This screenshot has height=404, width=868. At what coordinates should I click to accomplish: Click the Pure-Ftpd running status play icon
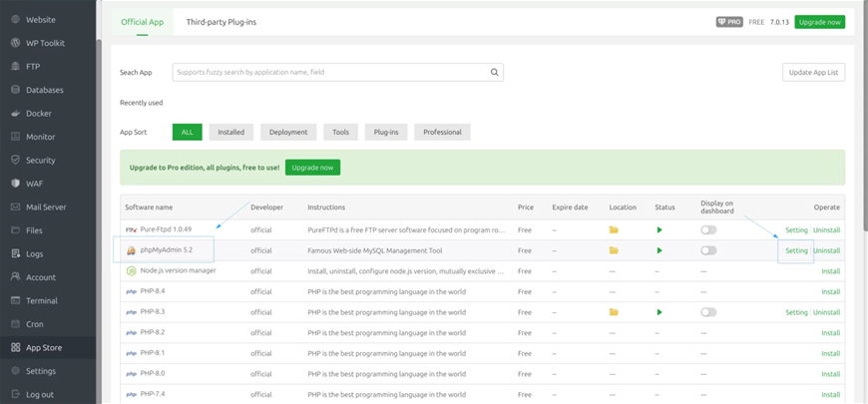coord(659,229)
